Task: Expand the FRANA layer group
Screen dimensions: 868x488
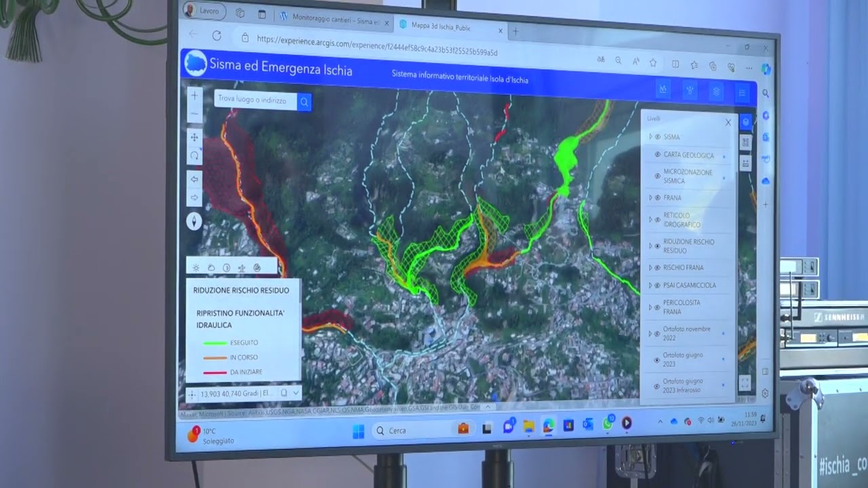Action: tap(650, 198)
